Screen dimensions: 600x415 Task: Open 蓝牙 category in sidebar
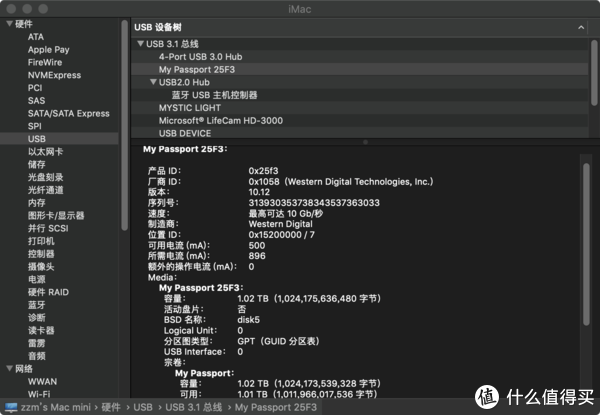point(37,305)
